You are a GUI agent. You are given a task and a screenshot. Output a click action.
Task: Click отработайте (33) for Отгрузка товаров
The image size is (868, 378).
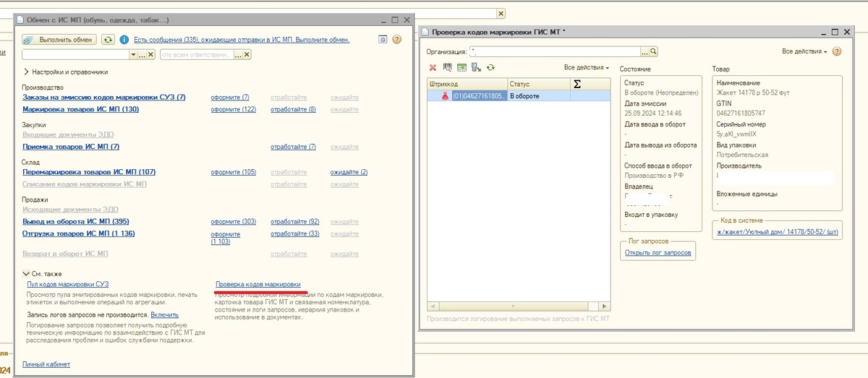pos(294,233)
